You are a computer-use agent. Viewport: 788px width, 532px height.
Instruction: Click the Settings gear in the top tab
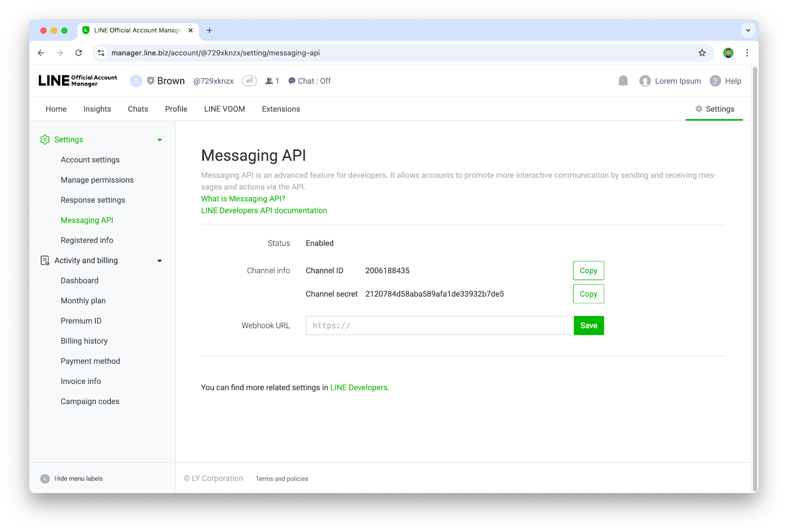click(x=698, y=109)
